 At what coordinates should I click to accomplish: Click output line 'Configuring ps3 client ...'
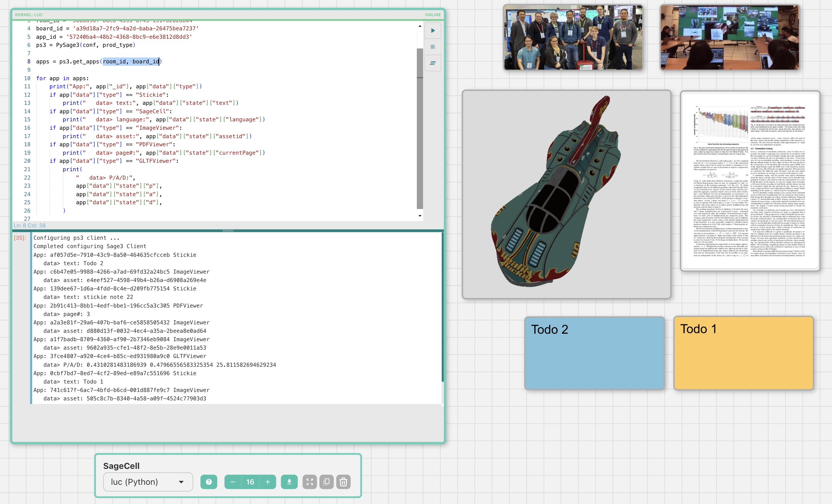[76, 238]
